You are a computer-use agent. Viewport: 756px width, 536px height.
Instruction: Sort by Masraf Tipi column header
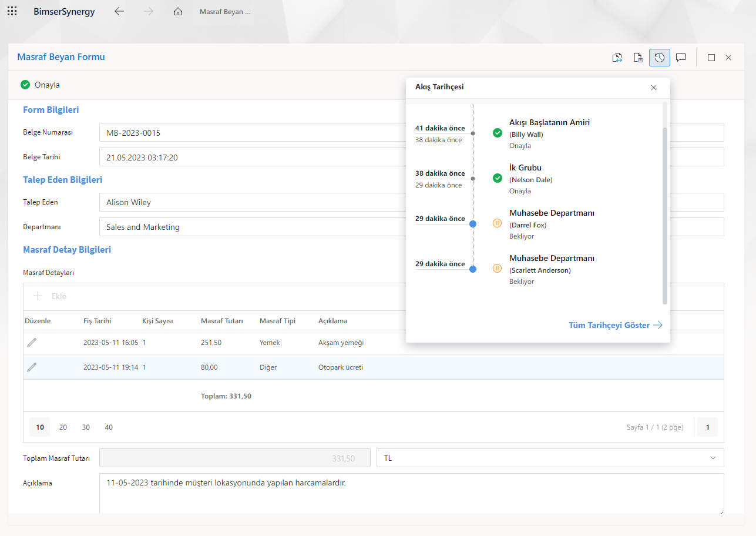coord(277,321)
